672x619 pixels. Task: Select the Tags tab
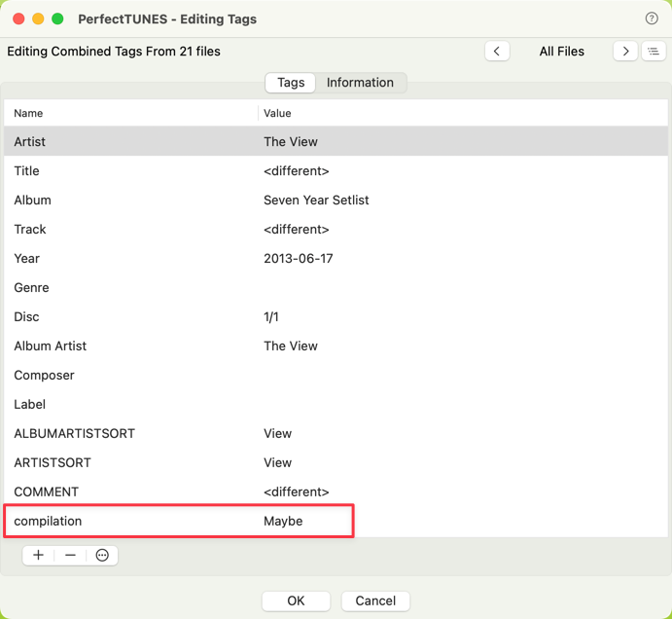(x=291, y=83)
